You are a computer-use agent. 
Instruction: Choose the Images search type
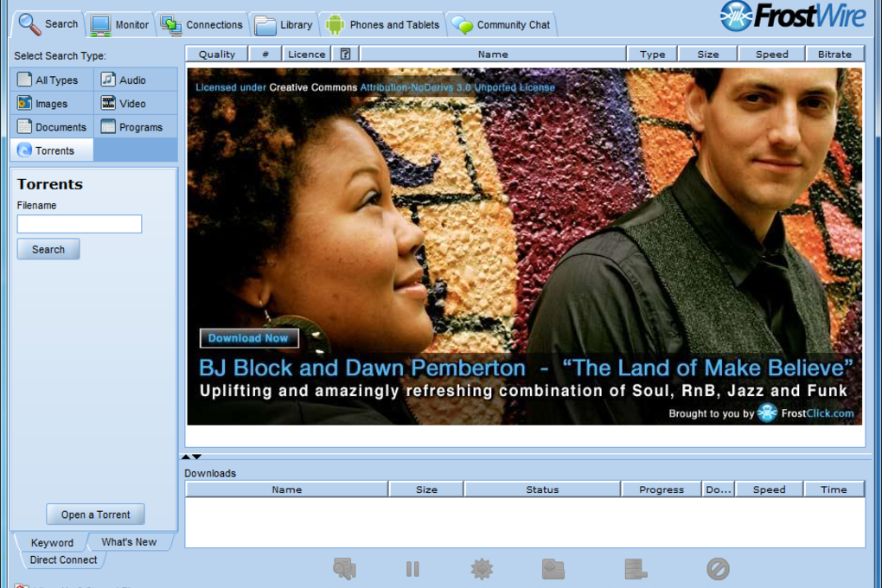(x=52, y=104)
